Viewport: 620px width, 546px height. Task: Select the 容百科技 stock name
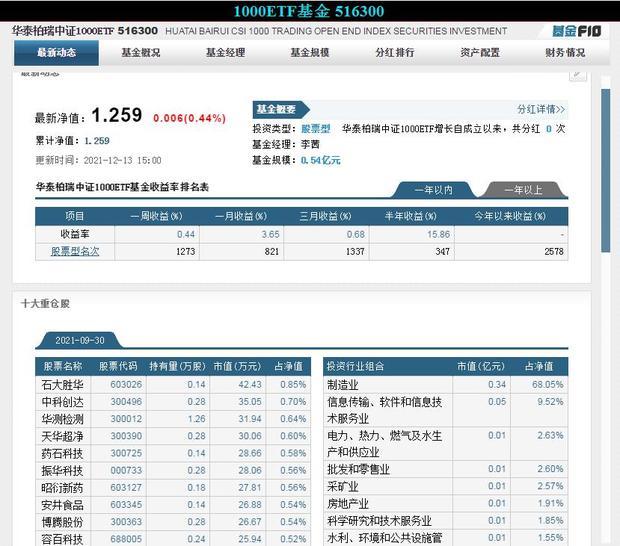(62, 539)
